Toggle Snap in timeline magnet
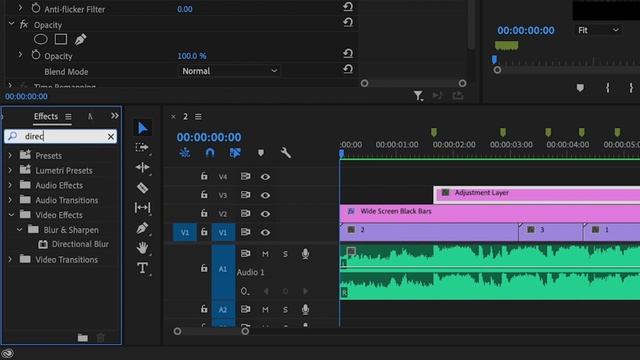Image resolution: width=640 pixels, height=360 pixels. click(210, 153)
